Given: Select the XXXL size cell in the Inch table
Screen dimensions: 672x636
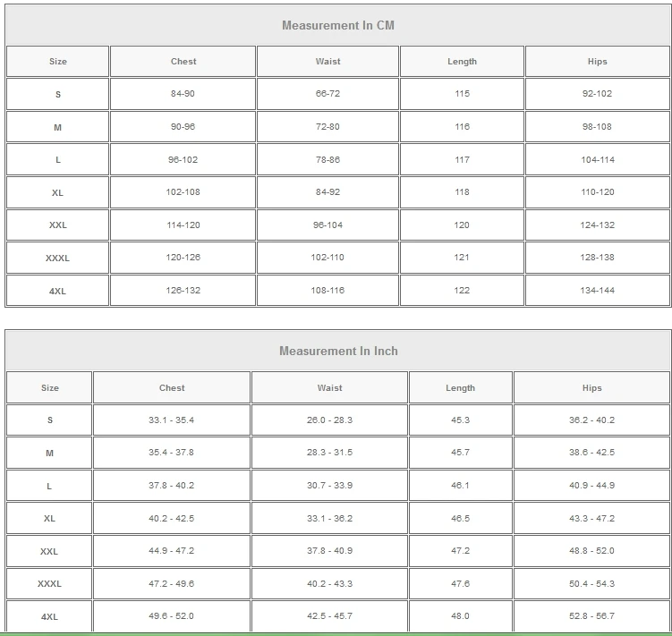Looking at the screenshot, I should [x=49, y=584].
